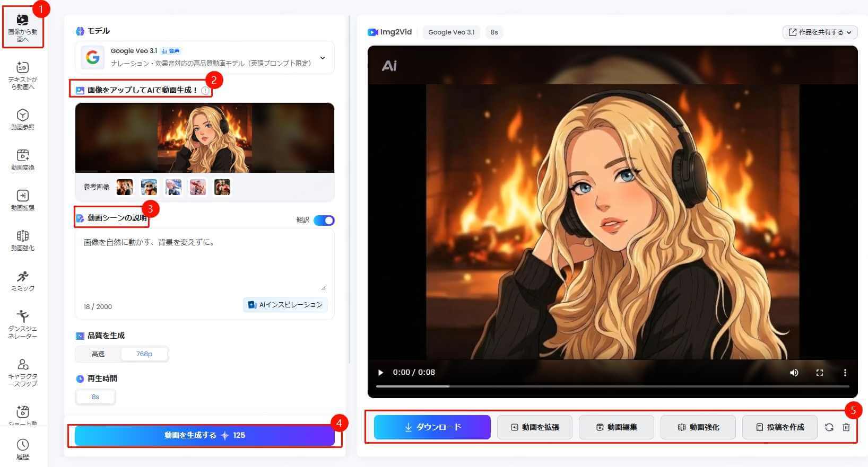This screenshot has width=868, height=467.
Task: Click the Google Veo 3.1 tag above the video
Action: [452, 32]
